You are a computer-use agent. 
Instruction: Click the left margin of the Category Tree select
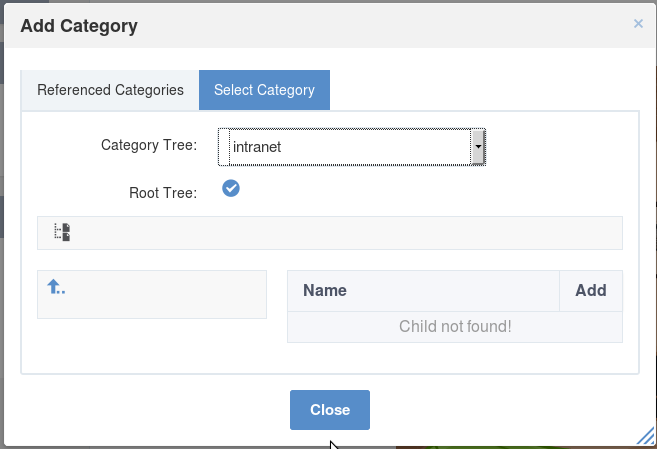[x=224, y=147]
